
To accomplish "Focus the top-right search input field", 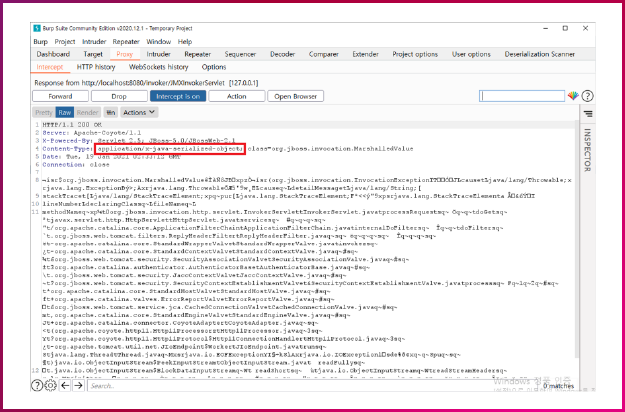I will (x=522, y=96).
